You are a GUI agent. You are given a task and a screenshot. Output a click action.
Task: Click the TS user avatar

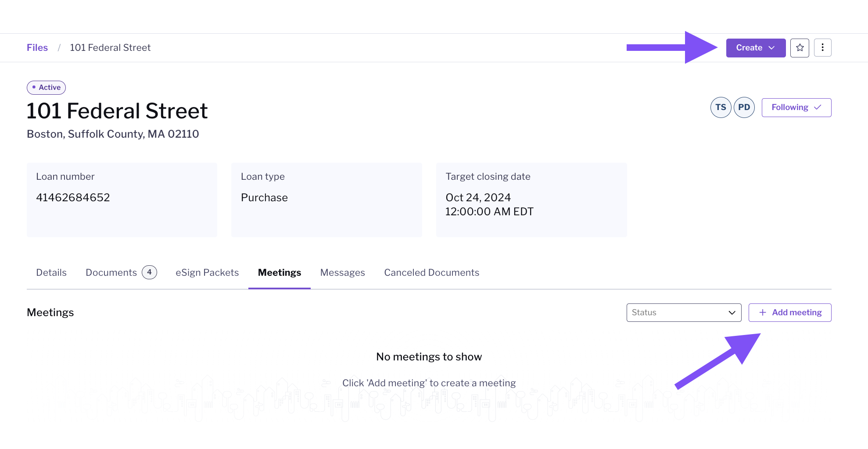point(721,107)
